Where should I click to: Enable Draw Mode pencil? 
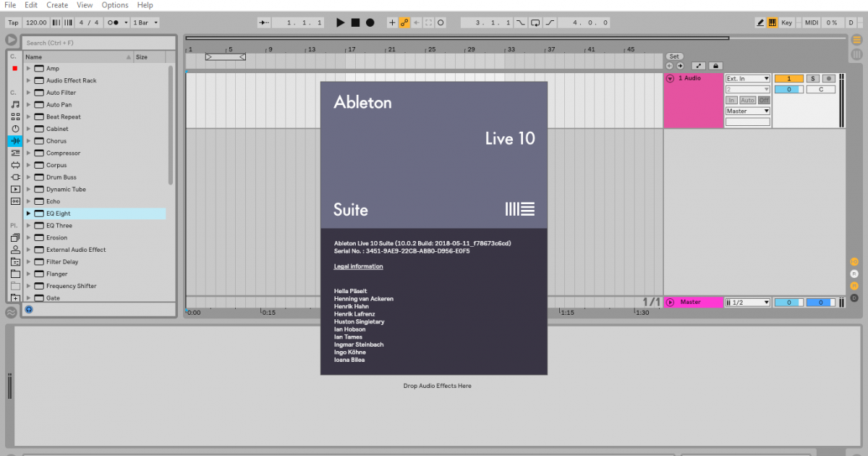(760, 22)
